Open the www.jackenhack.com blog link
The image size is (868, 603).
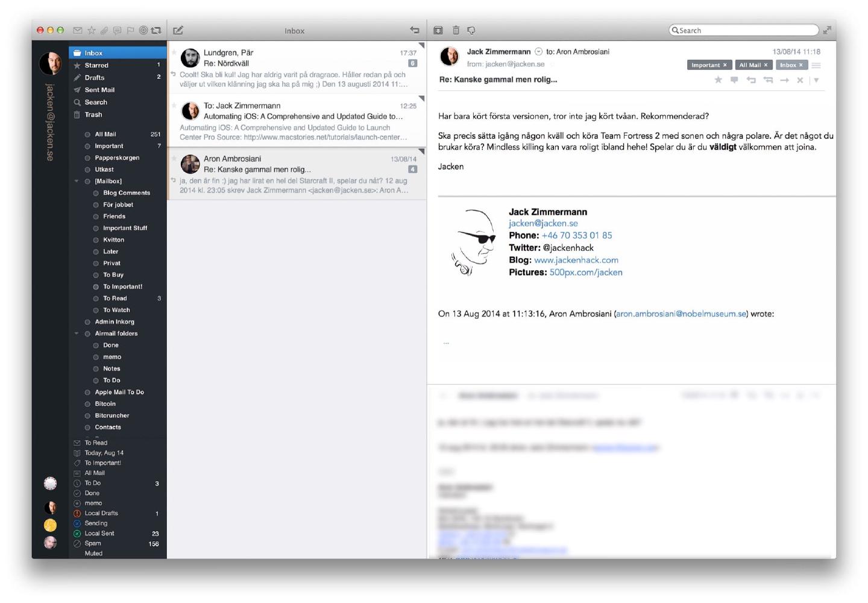point(576,260)
